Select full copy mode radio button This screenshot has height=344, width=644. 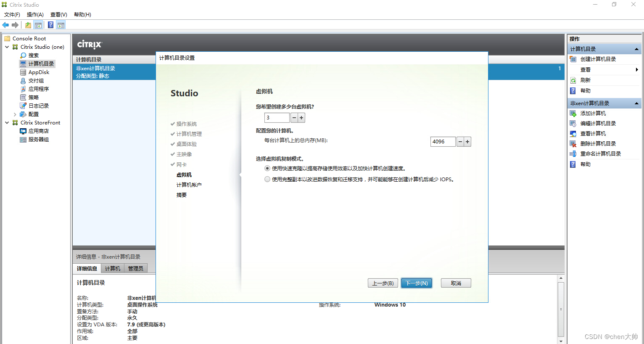[267, 179]
